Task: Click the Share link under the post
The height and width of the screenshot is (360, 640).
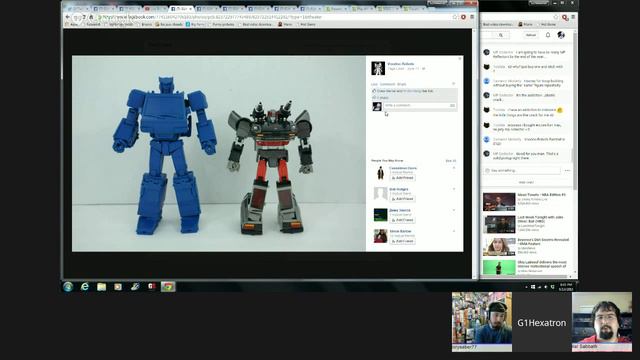Action: click(x=402, y=84)
